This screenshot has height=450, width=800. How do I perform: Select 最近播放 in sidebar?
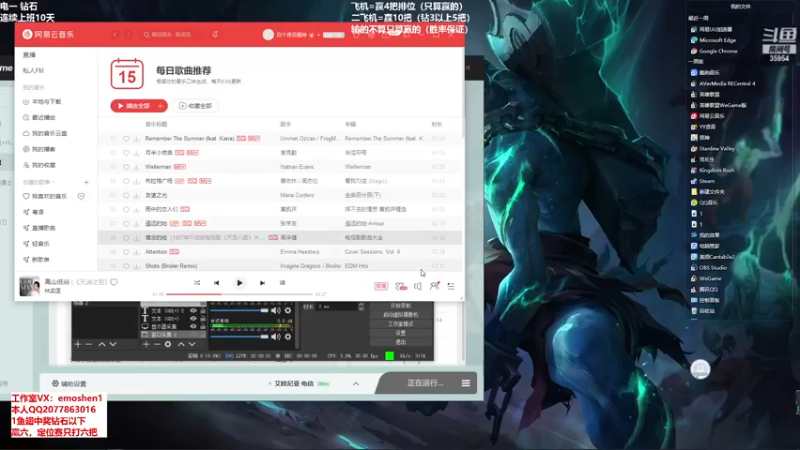pyautogui.click(x=43, y=117)
